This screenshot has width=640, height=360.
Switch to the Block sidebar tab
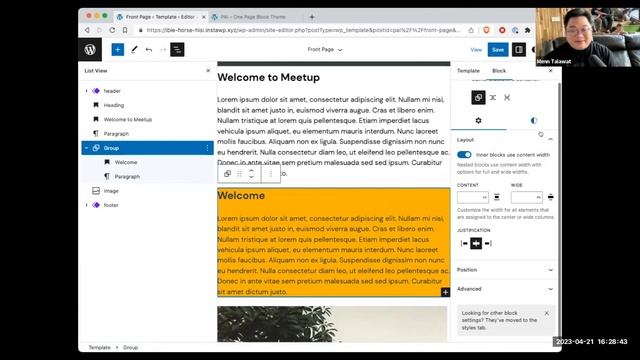click(x=499, y=71)
